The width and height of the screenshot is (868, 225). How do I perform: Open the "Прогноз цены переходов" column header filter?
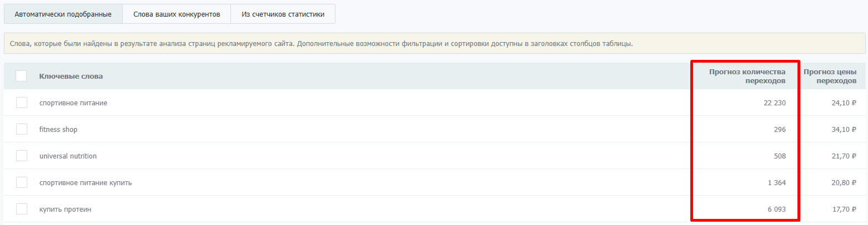pyautogui.click(x=830, y=76)
